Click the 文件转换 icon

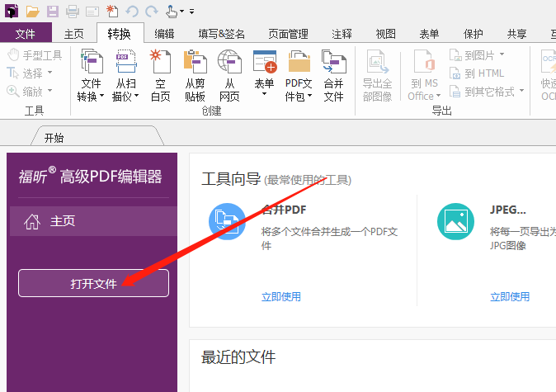92,62
